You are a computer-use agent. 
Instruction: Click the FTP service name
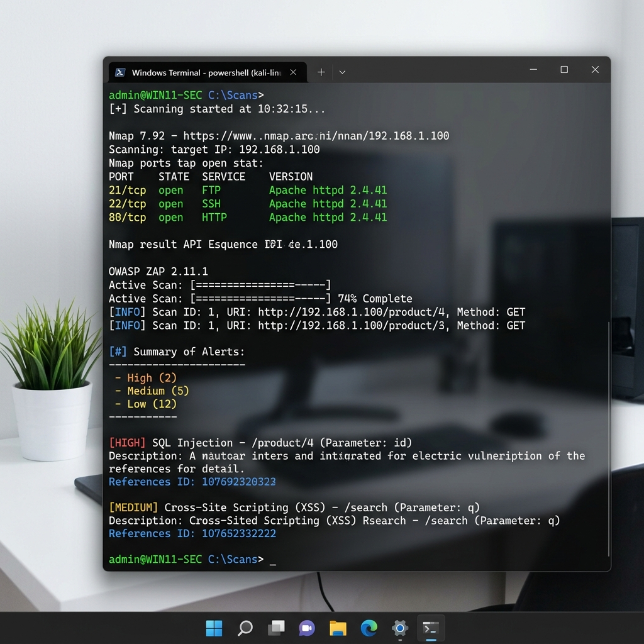(211, 190)
